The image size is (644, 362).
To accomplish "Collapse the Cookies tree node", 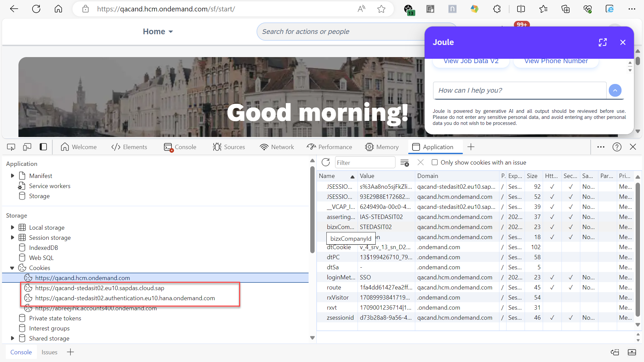I will pos(12,268).
